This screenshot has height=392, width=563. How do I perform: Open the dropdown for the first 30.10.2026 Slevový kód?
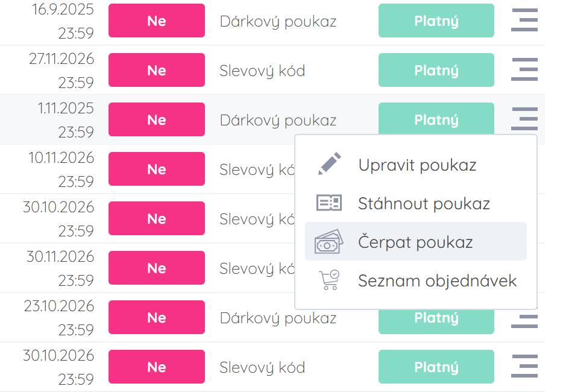point(524,218)
